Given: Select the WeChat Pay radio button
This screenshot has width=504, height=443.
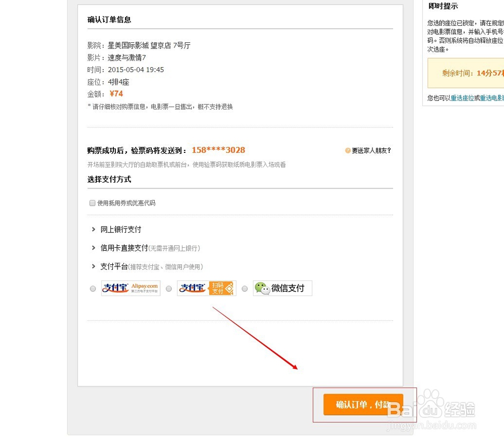Looking at the screenshot, I should [x=244, y=289].
